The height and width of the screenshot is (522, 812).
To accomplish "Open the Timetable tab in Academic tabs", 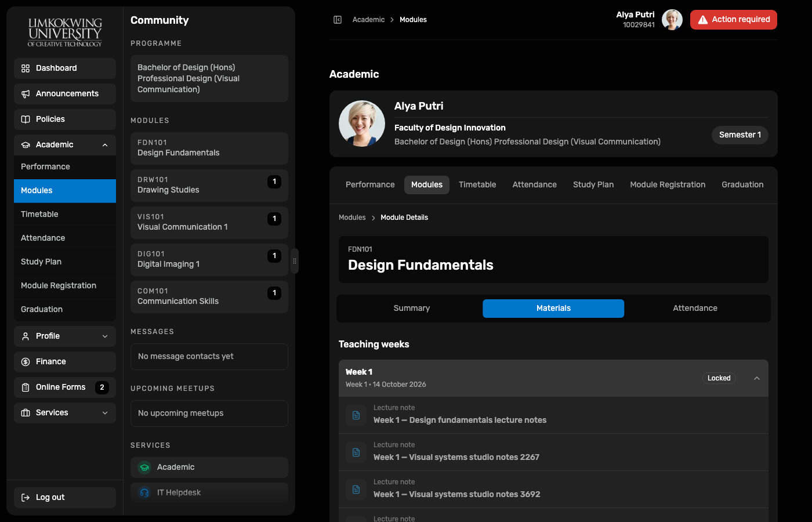I will click(x=477, y=185).
